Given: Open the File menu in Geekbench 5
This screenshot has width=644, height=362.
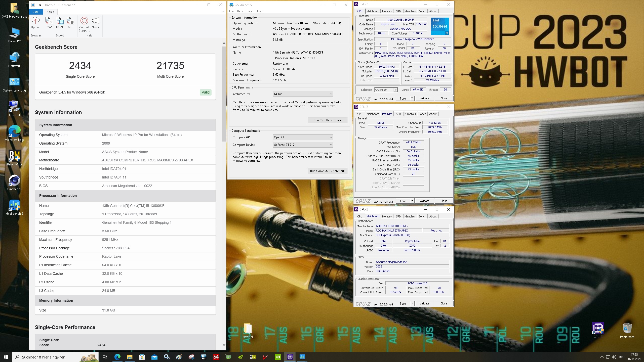Looking at the screenshot, I should (231, 11).
